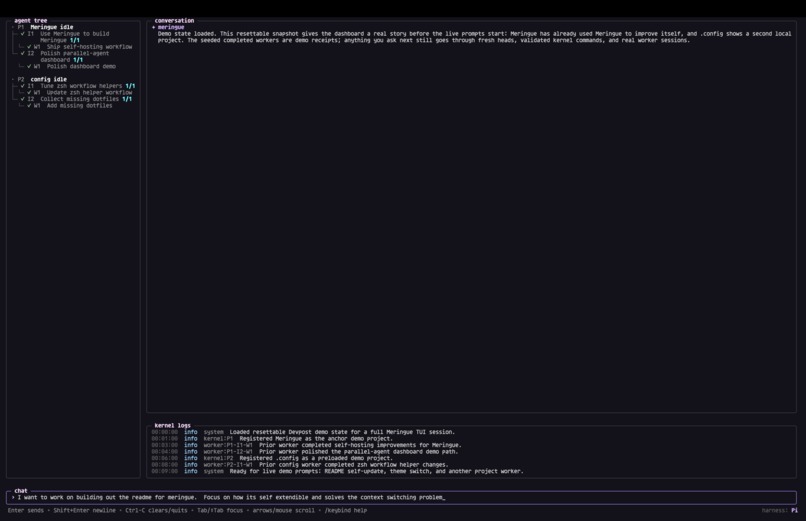Viewport: 806px width, 521px height.
Task: Open the 'Collect missing dotfiles' initiative
Action: pyautogui.click(x=80, y=99)
